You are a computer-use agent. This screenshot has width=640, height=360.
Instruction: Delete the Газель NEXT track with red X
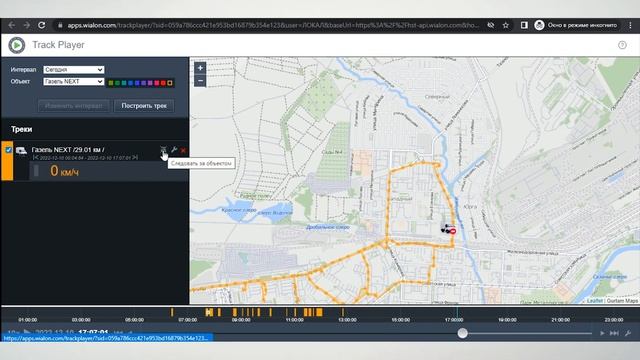183,150
